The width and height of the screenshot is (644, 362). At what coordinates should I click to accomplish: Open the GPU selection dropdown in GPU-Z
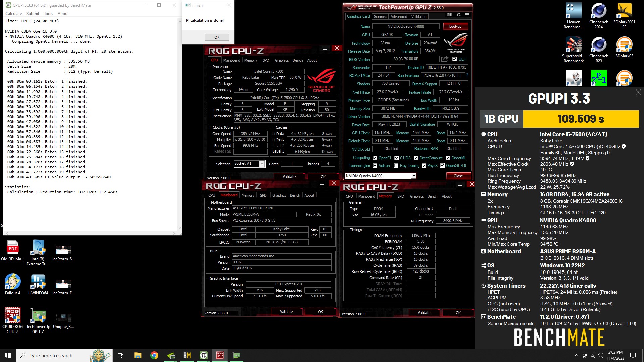coord(380,176)
